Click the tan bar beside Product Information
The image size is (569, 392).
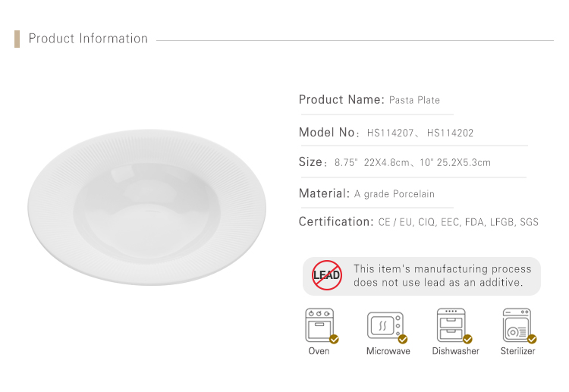17,39
